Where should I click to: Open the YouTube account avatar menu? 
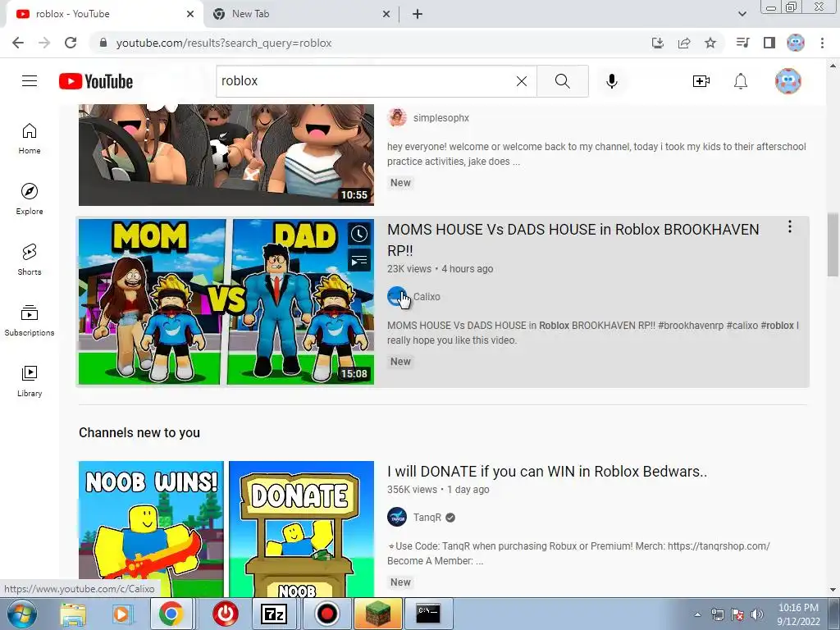(788, 81)
